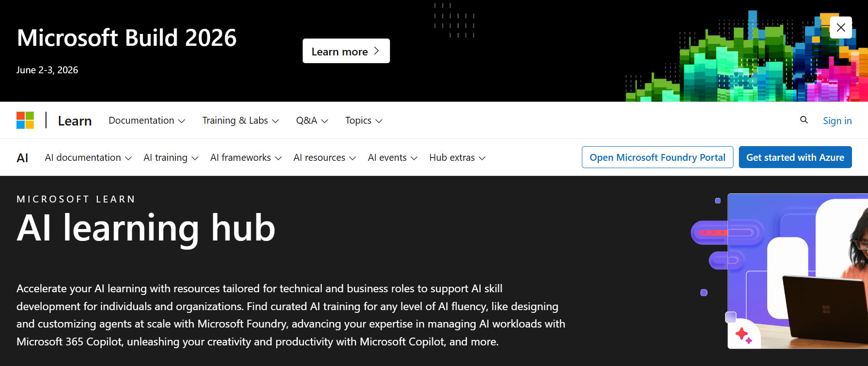Screen dimensions: 868x366
Task: Open Microsoft Foundry Portal
Action: click(657, 157)
